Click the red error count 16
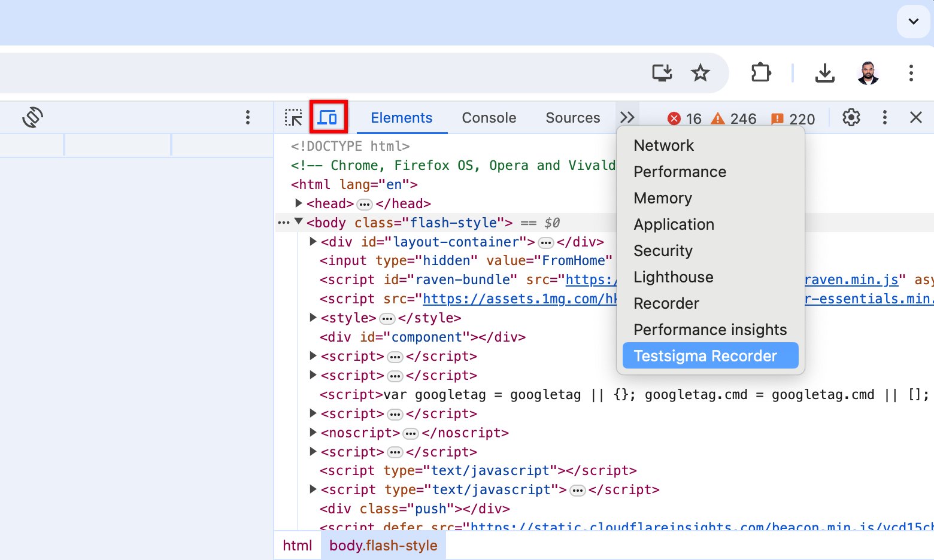 coord(685,118)
